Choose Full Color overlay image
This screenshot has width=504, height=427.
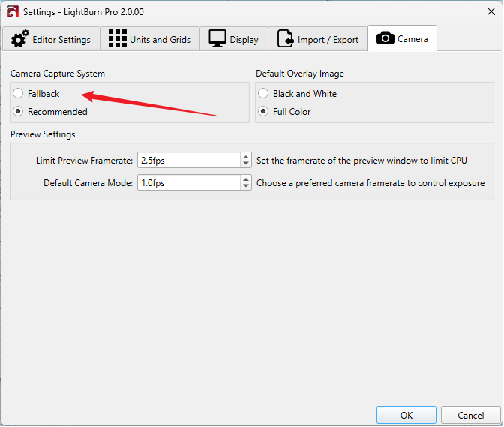pos(263,112)
